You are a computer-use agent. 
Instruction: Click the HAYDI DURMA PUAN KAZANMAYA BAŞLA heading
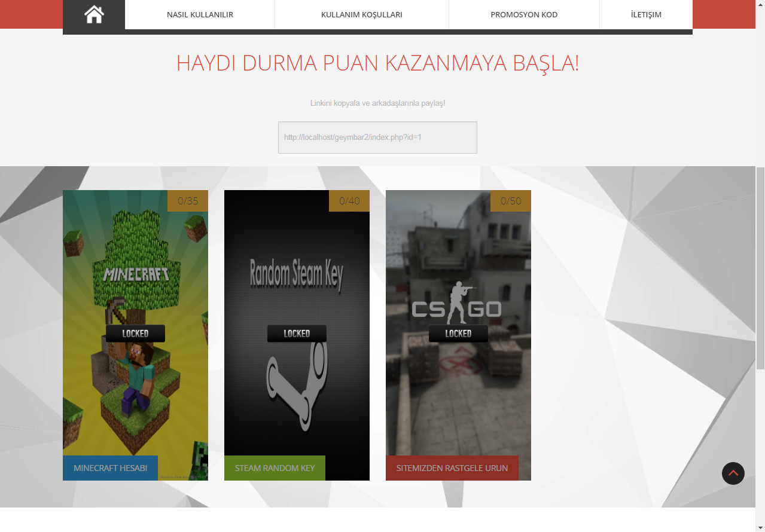pos(377,63)
